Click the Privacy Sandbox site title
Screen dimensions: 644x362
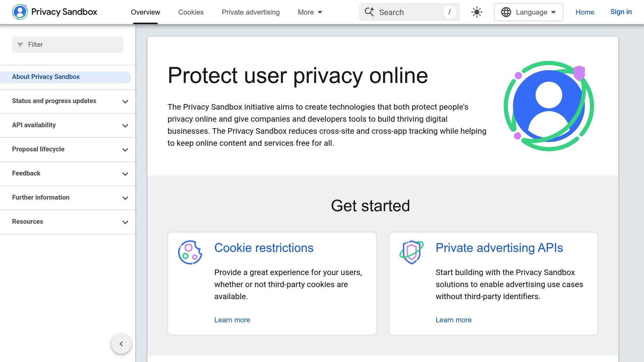(64, 12)
